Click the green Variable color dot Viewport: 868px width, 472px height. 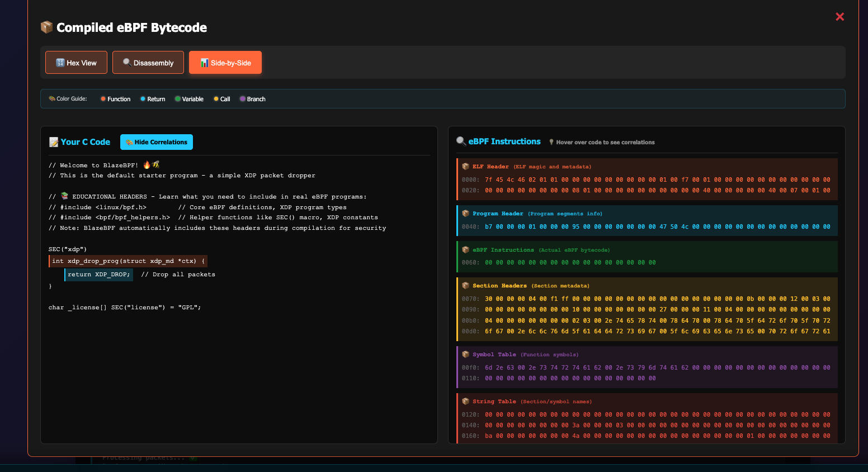[x=177, y=99]
